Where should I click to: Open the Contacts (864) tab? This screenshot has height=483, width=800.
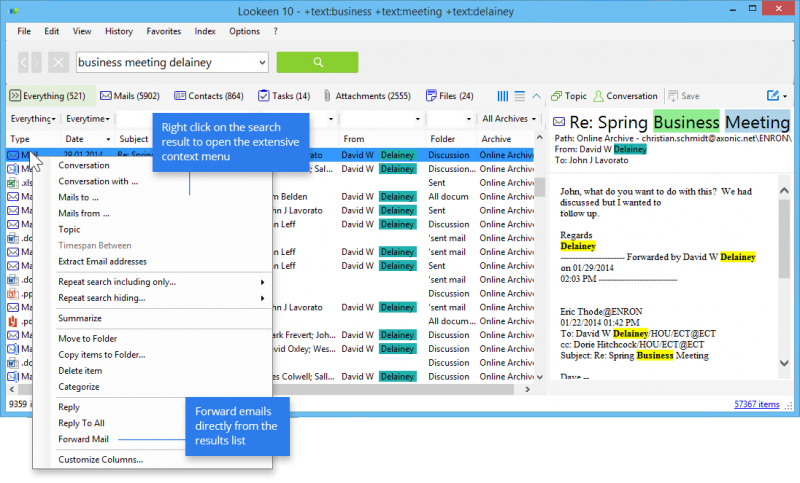[x=209, y=96]
